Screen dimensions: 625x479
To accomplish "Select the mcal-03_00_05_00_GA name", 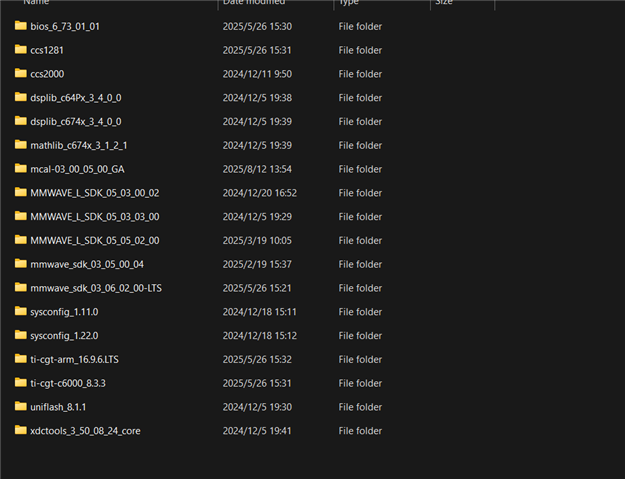I will pyautogui.click(x=77, y=169).
